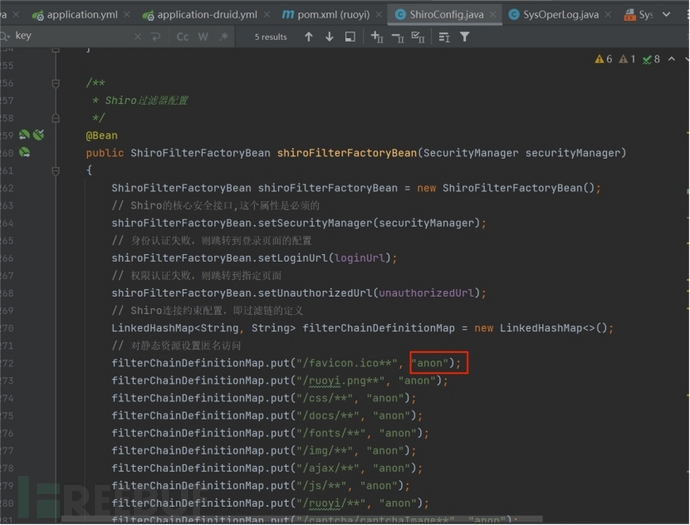Select all occurrences of search
This screenshot has width=690, height=525.
(x=418, y=37)
